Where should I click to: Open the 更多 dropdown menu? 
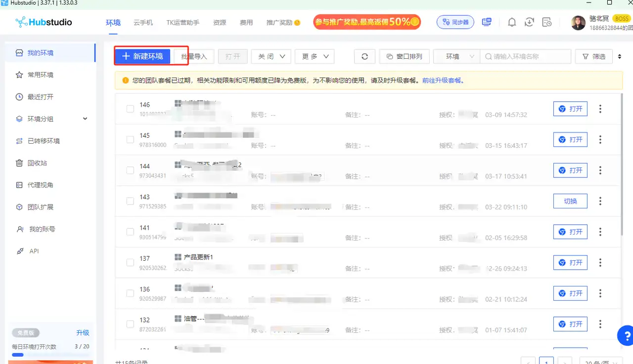tap(315, 56)
